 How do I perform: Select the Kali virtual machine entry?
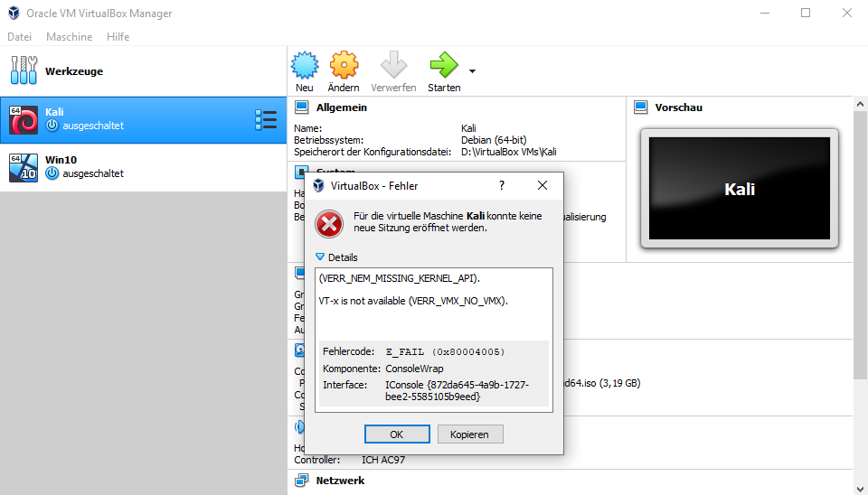click(x=144, y=120)
